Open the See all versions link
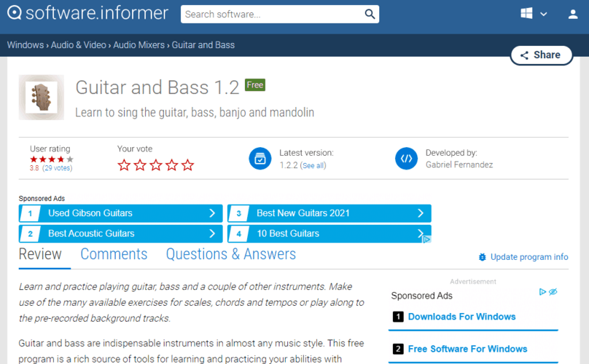 click(313, 165)
